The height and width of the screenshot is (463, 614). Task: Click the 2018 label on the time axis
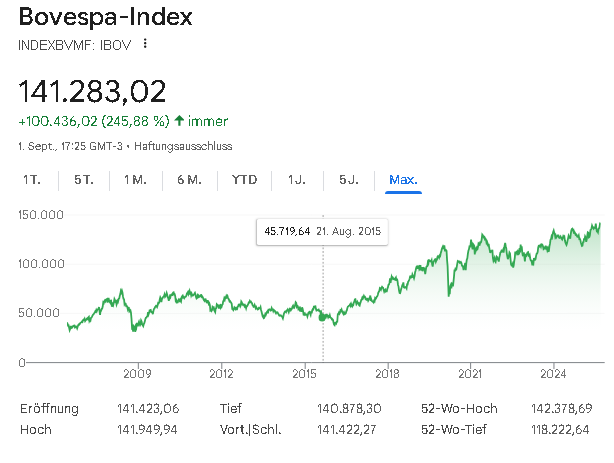coord(387,374)
